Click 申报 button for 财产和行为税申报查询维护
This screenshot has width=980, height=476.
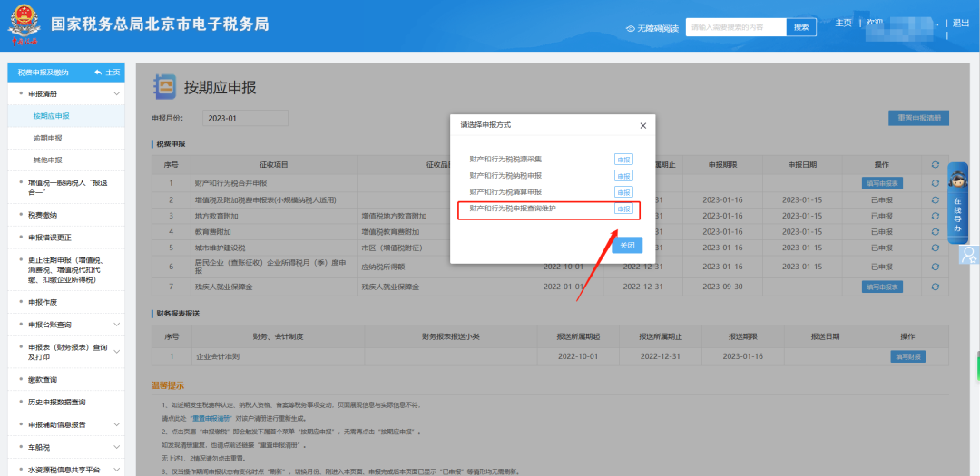tap(623, 209)
